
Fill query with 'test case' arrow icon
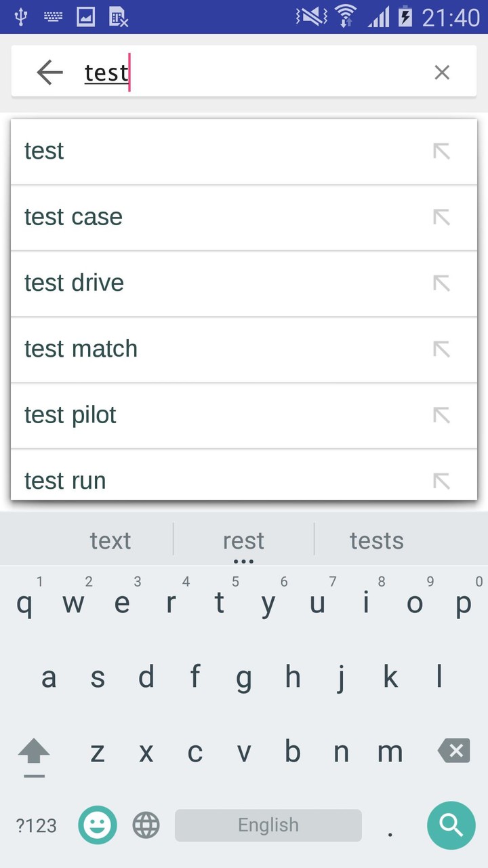coord(441,217)
